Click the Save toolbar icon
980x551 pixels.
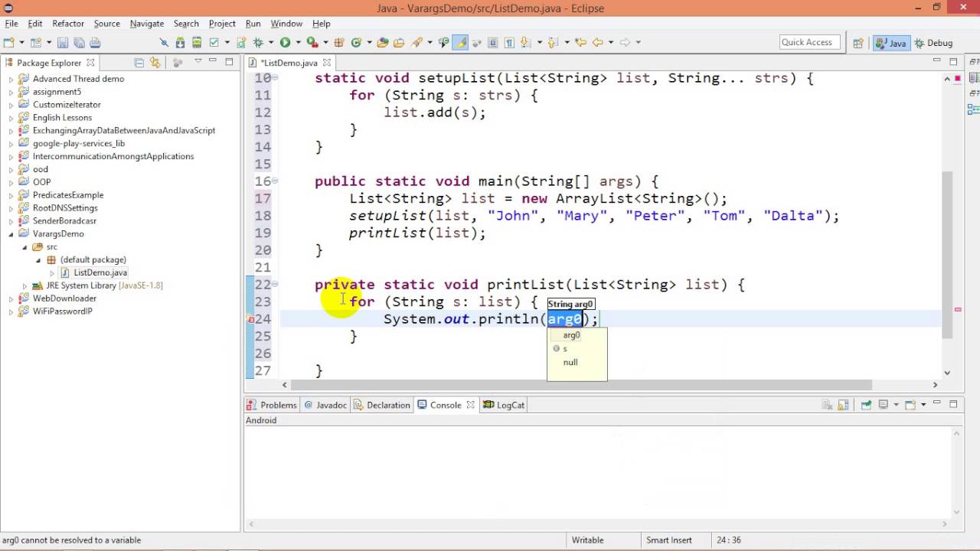(62, 43)
